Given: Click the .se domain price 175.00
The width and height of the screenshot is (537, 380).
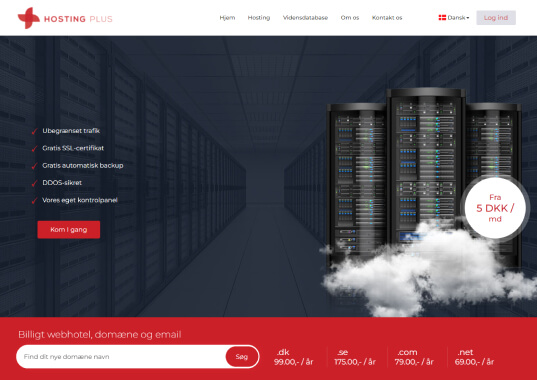Looking at the screenshot, I should click(x=355, y=362).
